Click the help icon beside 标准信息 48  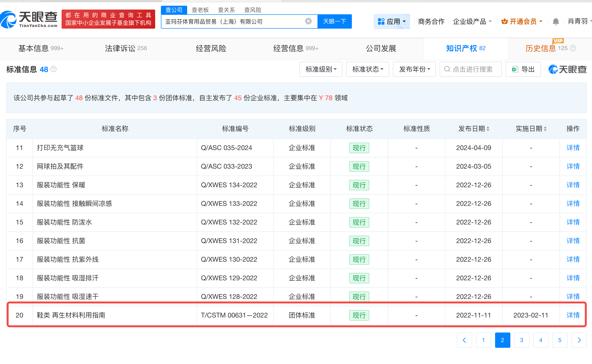click(54, 69)
